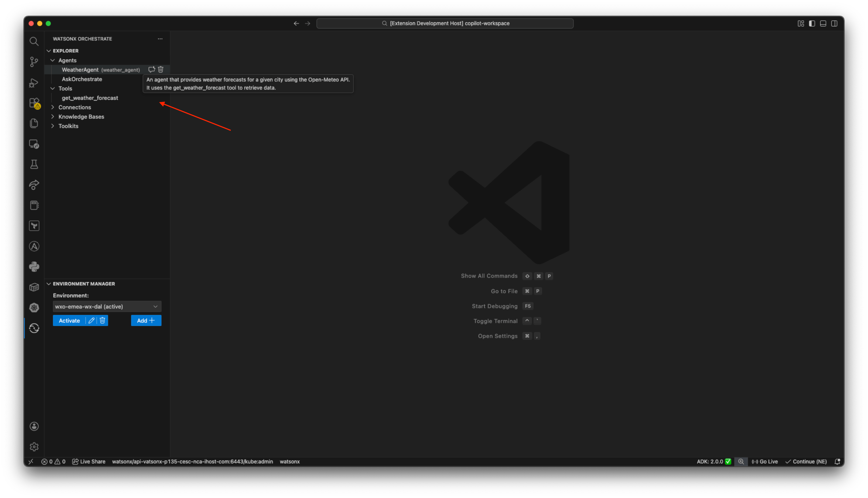868x498 pixels.
Task: Open the WATSONX ORCHESTRATE more actions menu
Action: pyautogui.click(x=160, y=39)
